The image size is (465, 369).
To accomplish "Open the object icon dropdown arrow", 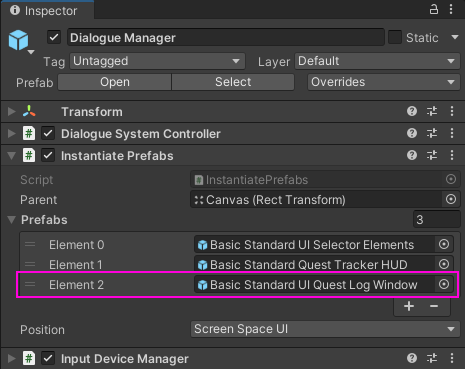I will coord(31,52).
